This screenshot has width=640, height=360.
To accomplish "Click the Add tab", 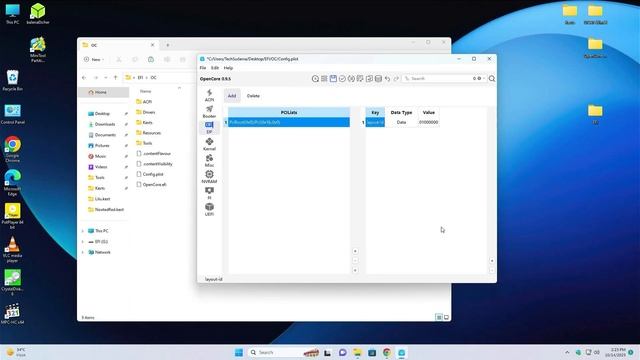I will [232, 96].
